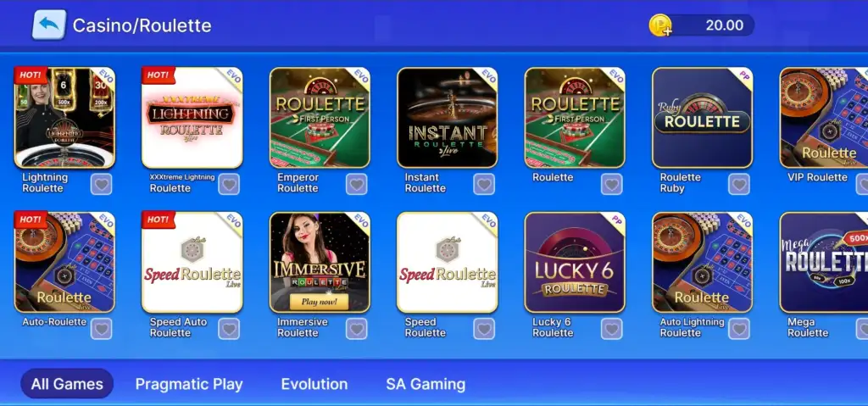Favorite Immersive Roulette via heart icon
Viewport: 868px width, 406px height.
357,329
